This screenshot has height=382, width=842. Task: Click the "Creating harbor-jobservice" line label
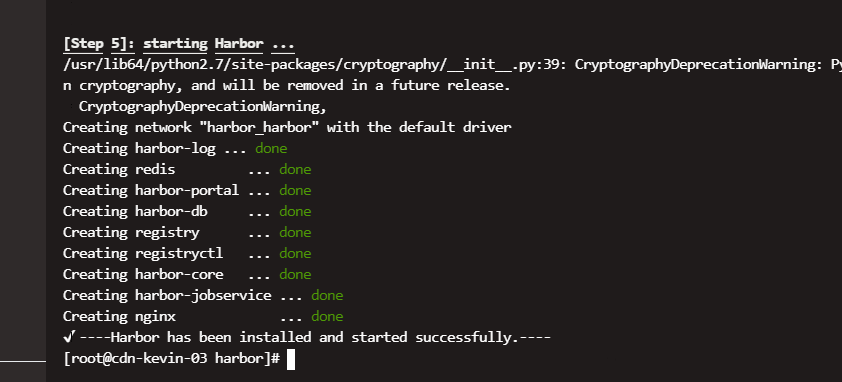pyautogui.click(x=167, y=295)
